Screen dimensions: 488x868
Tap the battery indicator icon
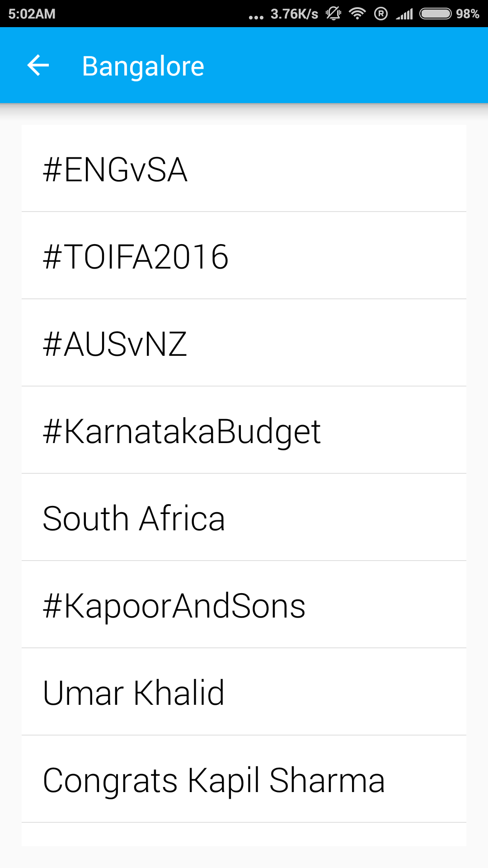[x=436, y=14]
